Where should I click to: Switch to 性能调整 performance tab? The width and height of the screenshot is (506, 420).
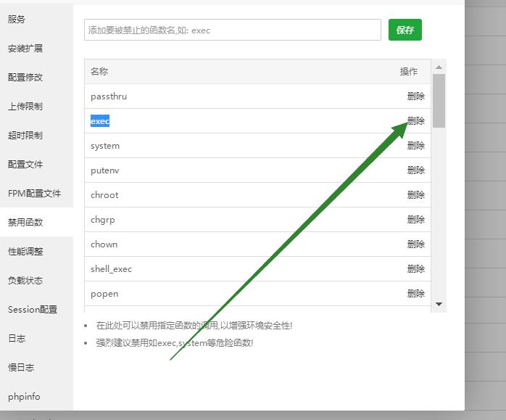(x=25, y=252)
